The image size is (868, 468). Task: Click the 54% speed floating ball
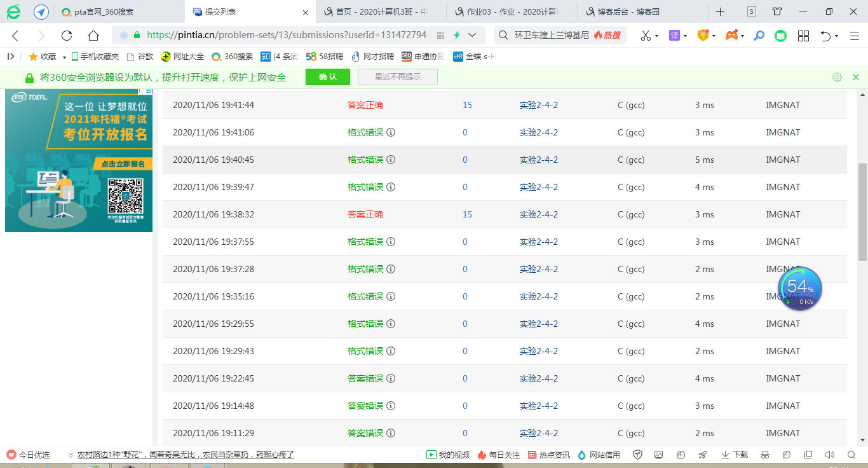[x=800, y=289]
